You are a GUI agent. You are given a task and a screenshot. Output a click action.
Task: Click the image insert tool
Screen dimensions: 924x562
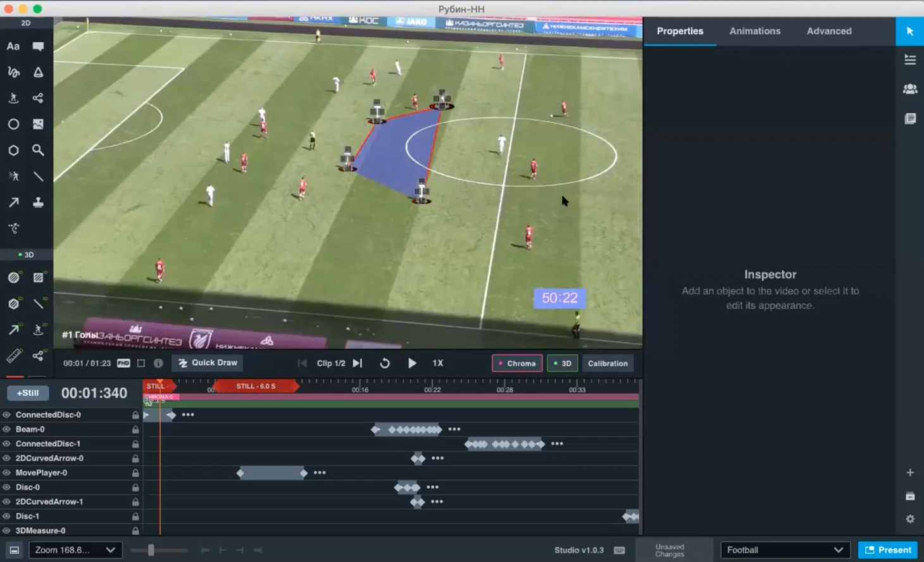pos(38,124)
